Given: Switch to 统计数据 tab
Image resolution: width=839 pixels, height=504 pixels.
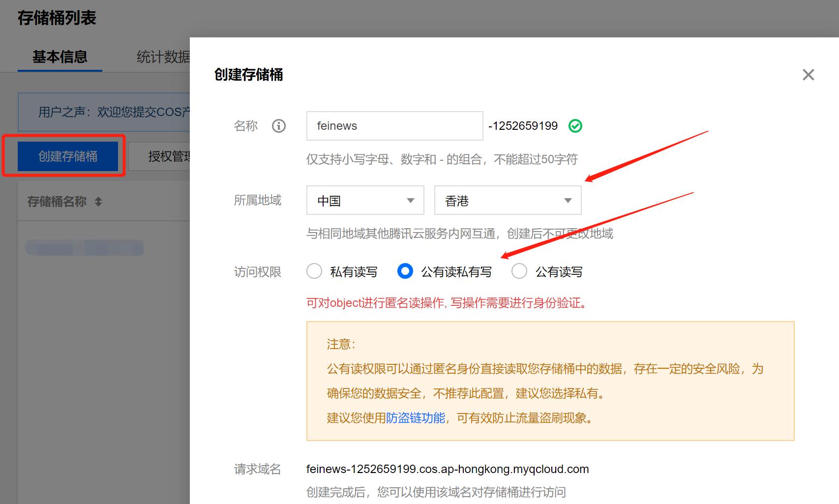Looking at the screenshot, I should pos(163,57).
